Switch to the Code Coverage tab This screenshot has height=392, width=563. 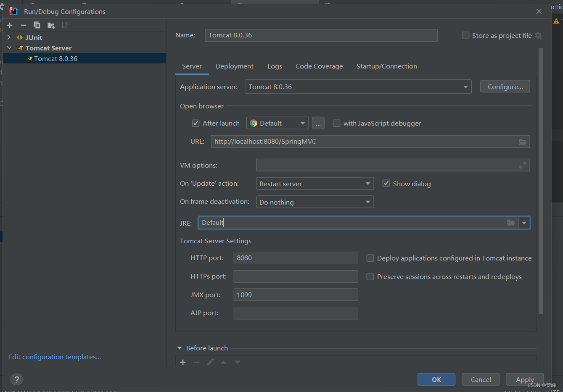coord(319,66)
